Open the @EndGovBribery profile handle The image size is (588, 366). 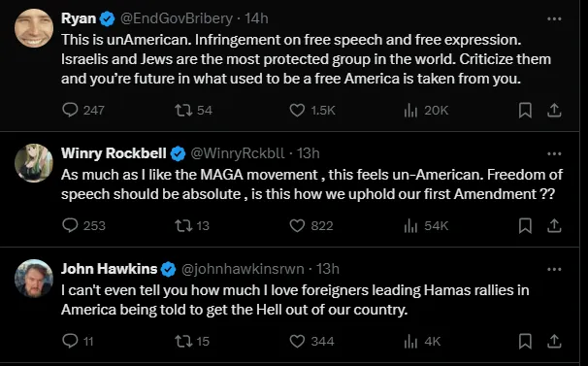click(177, 18)
